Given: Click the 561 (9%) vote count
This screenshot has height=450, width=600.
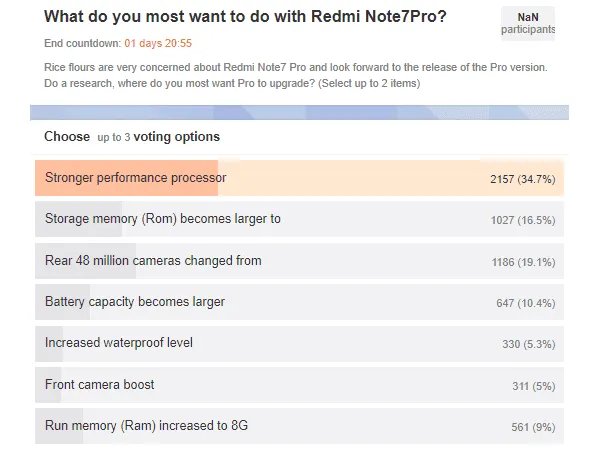Looking at the screenshot, I should (532, 426).
